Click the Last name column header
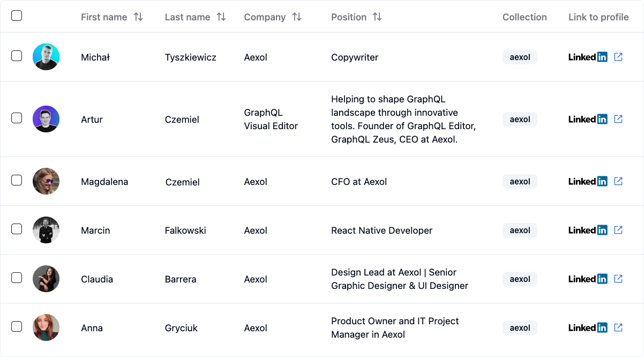The width and height of the screenshot is (644, 357). [196, 17]
